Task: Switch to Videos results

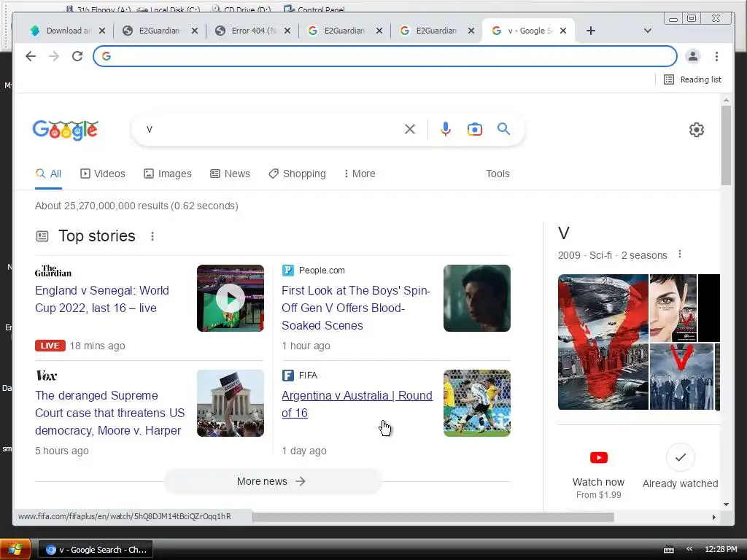Action: tap(103, 174)
